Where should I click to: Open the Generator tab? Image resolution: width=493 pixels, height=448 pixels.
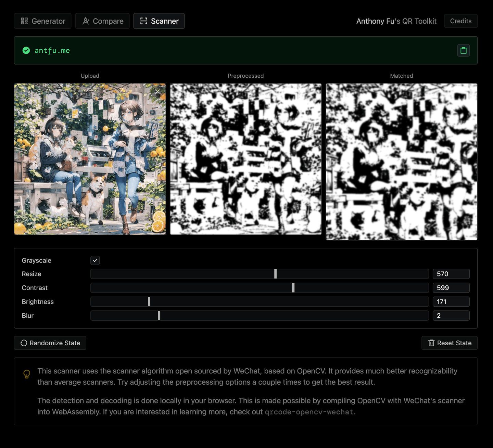(x=43, y=21)
